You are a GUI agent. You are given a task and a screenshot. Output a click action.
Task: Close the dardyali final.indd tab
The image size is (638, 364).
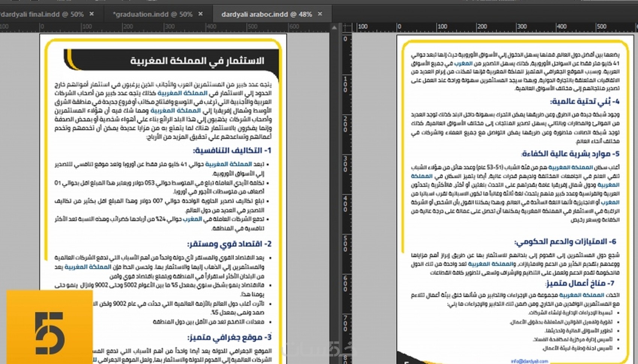(x=92, y=14)
